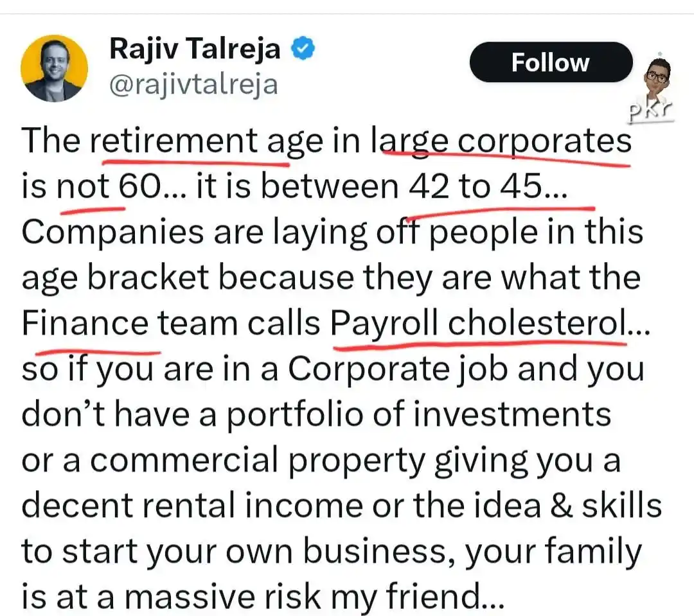This screenshot has height=616, width=694.
Task: Click the blue verified badge icon
Action: coord(302,49)
